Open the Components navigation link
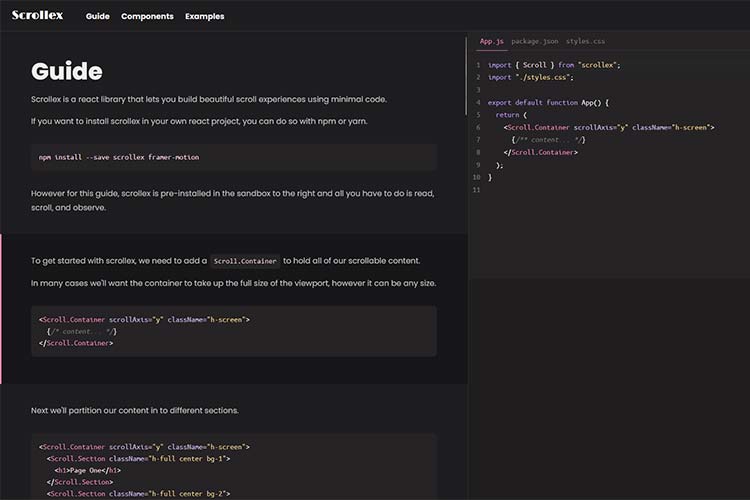The width and height of the screenshot is (750, 500). 147,16
